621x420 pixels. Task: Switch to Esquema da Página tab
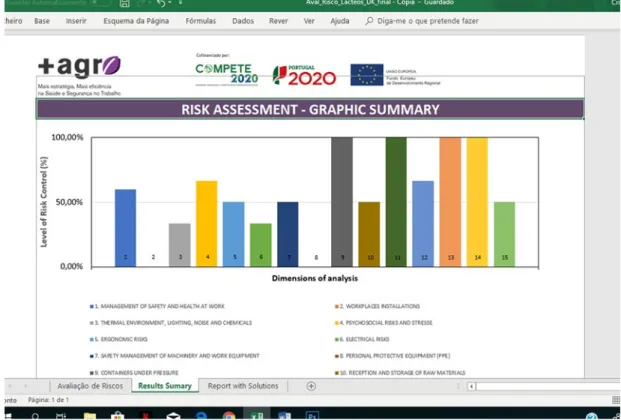pyautogui.click(x=136, y=21)
